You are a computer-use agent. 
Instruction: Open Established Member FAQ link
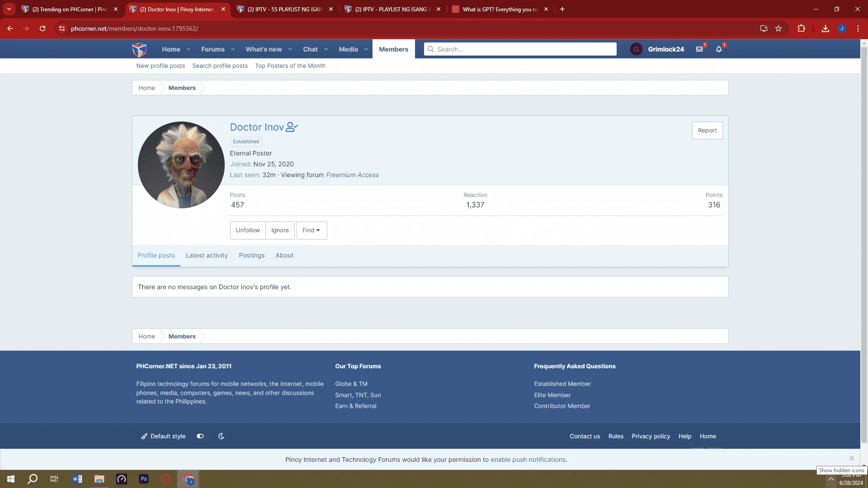click(x=562, y=384)
